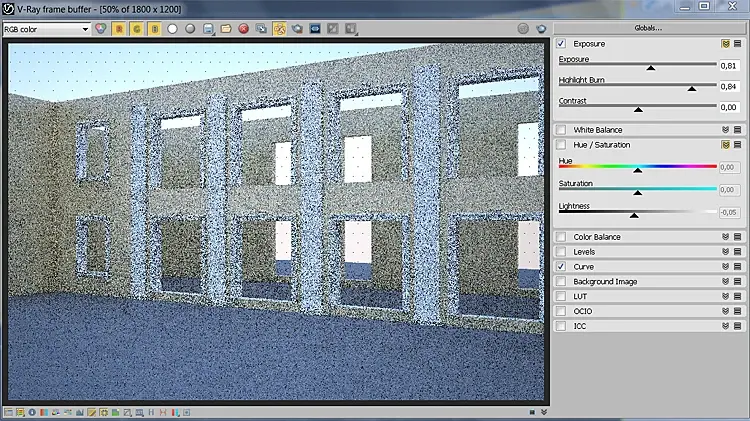Image resolution: width=750 pixels, height=421 pixels.
Task: Toggle background image green bottom icon
Action: (x=115, y=412)
